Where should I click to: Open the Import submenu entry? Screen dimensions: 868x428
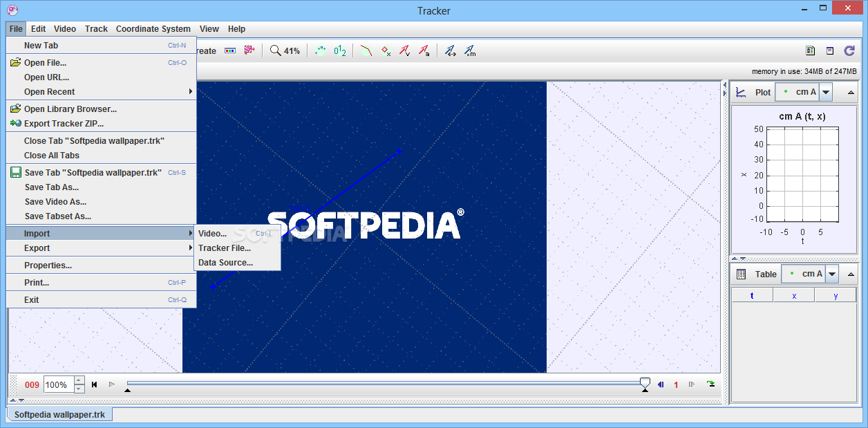click(x=102, y=233)
